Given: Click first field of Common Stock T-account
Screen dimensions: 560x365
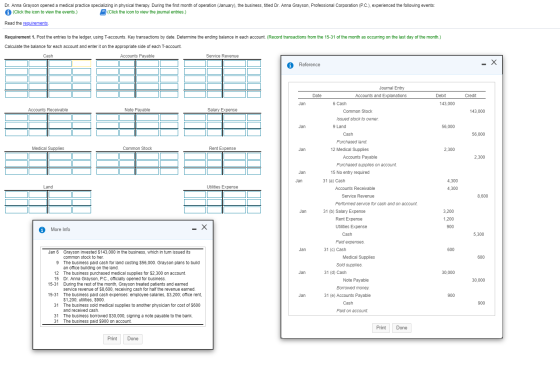Looking at the screenshot, I should click(x=107, y=156).
